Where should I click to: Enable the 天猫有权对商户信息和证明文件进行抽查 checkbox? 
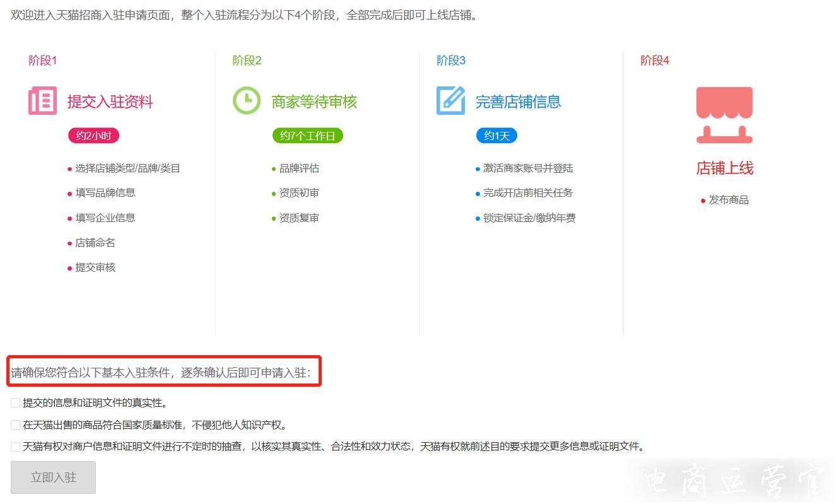click(15, 447)
